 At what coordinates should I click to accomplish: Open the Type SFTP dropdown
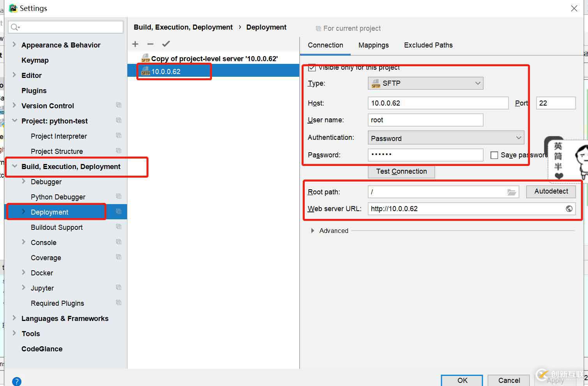426,83
